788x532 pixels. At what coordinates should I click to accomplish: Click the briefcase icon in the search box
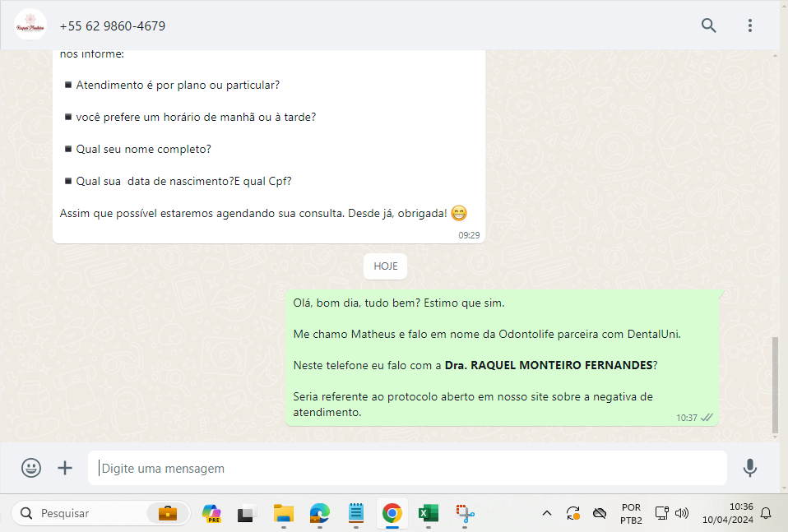coord(167,513)
